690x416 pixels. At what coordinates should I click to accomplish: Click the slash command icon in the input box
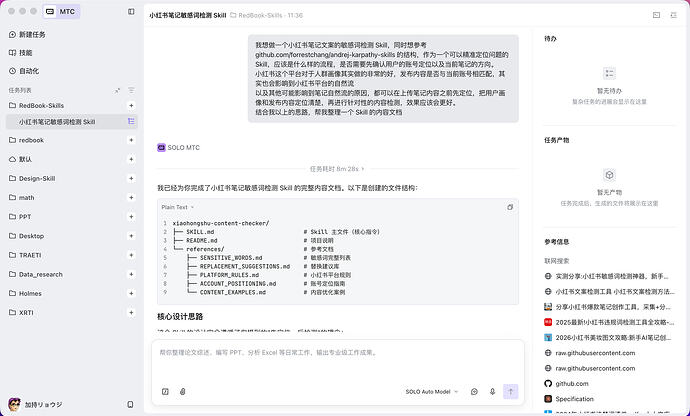pos(165,391)
